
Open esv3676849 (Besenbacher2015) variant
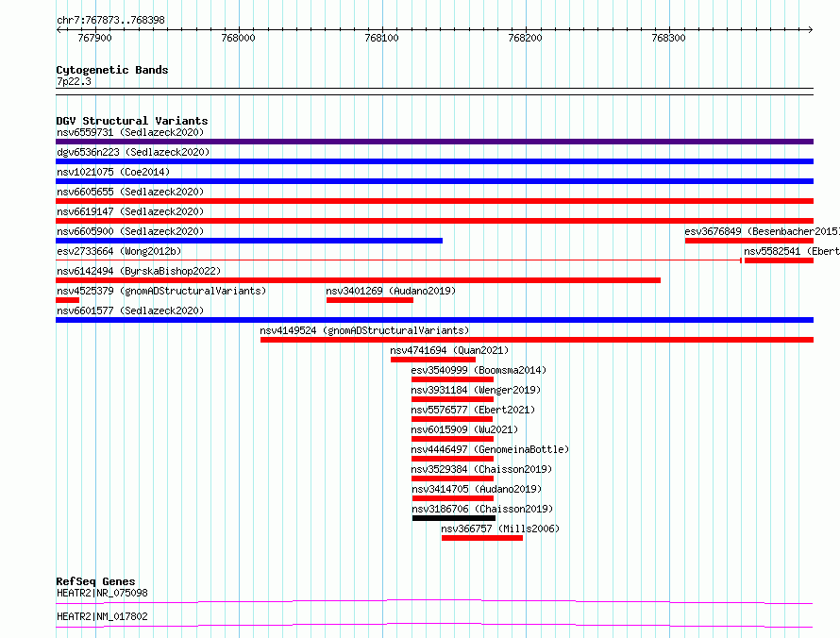point(762,231)
